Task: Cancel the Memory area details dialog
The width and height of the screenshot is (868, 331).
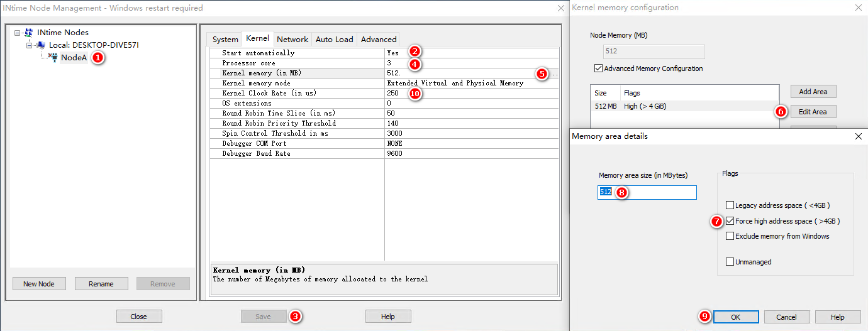Action: (x=787, y=317)
